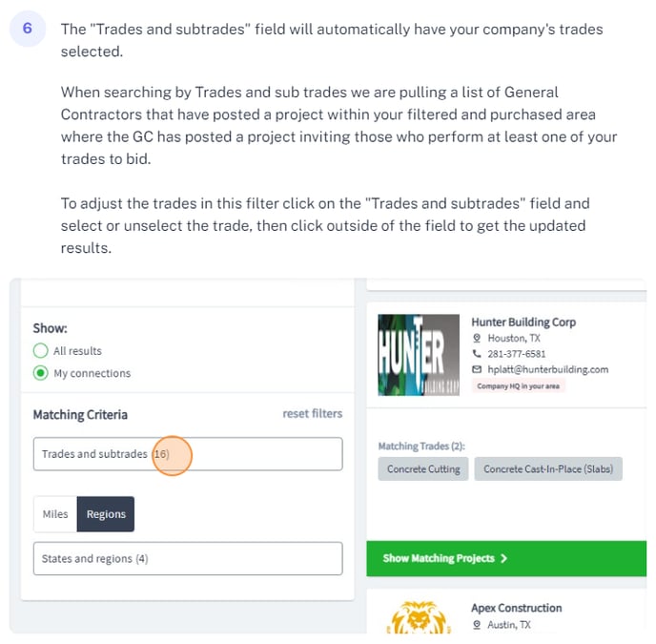This screenshot has height=644, width=656.
Task: Click the location pin icon beside Houston, TX
Action: (476, 338)
